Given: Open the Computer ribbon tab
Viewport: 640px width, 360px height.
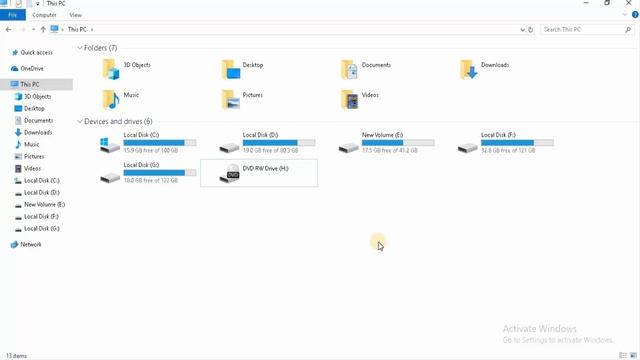Looking at the screenshot, I should click(44, 15).
